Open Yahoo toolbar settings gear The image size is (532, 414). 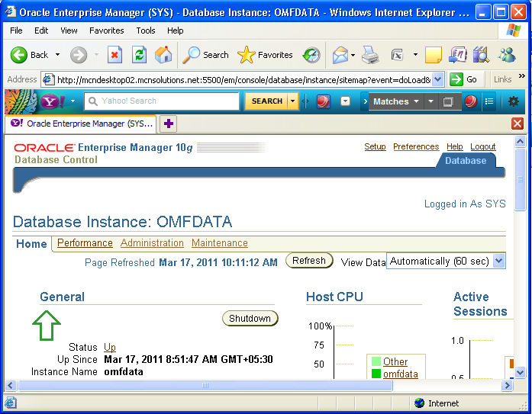pyautogui.click(x=514, y=101)
